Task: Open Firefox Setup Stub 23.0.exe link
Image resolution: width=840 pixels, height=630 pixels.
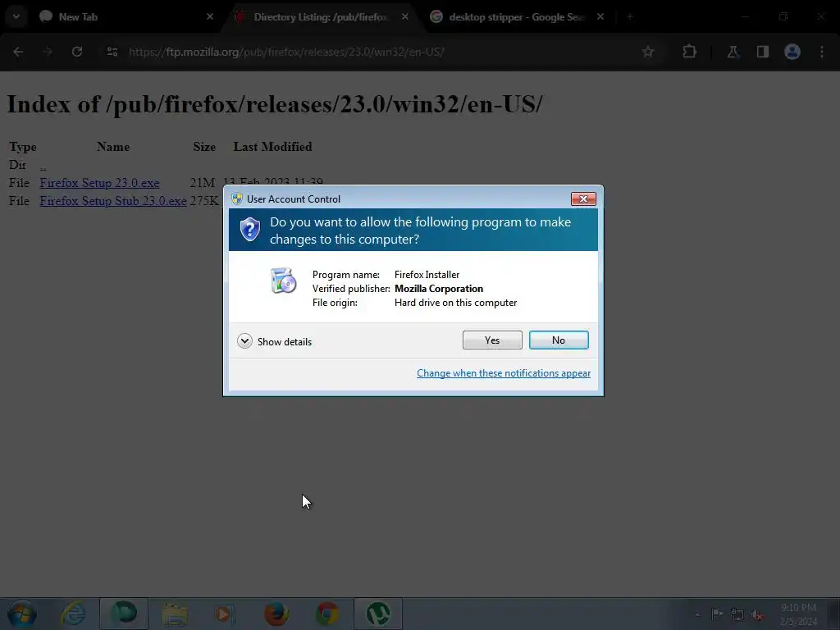Action: coord(113,201)
